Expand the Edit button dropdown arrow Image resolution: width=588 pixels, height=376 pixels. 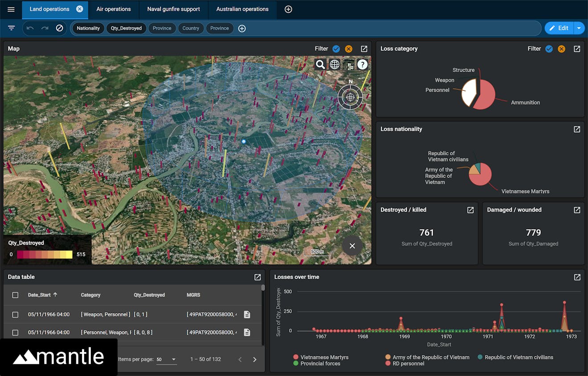pos(579,28)
